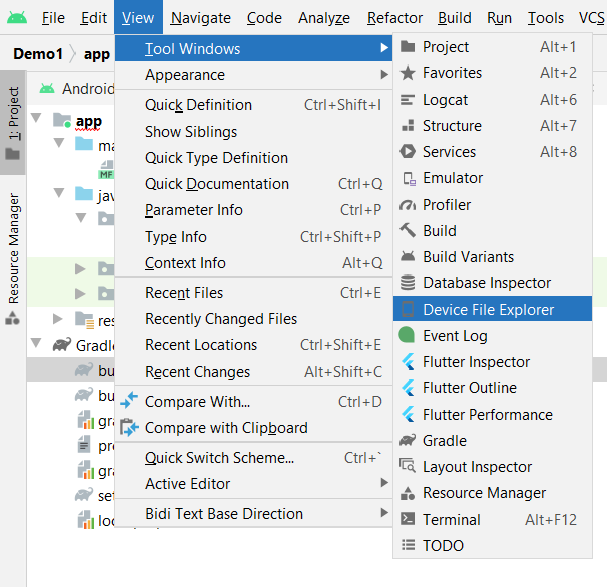
Task: Open the Run menu
Action: [x=499, y=18]
